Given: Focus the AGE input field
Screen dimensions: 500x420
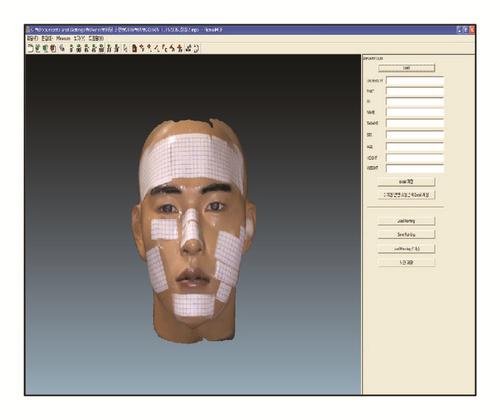Looking at the screenshot, I should (x=415, y=147).
